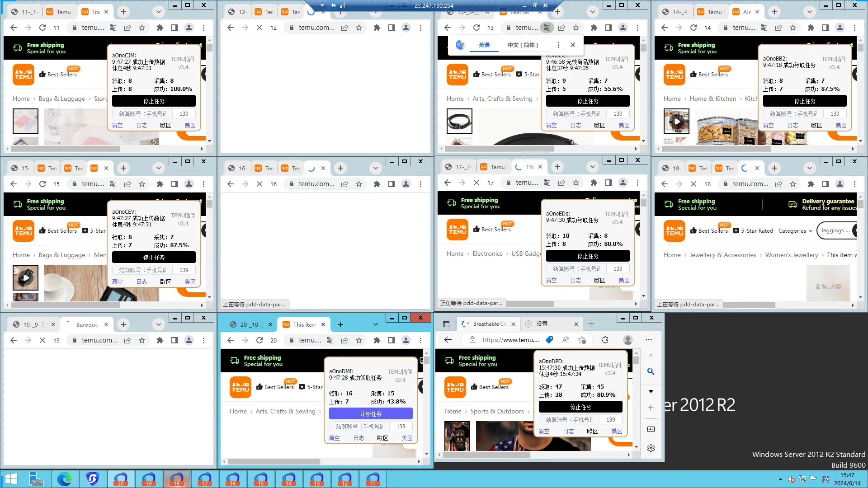Select 欧区 region in the aOnoDMI panel
The height and width of the screenshot is (488, 868).
click(x=382, y=438)
